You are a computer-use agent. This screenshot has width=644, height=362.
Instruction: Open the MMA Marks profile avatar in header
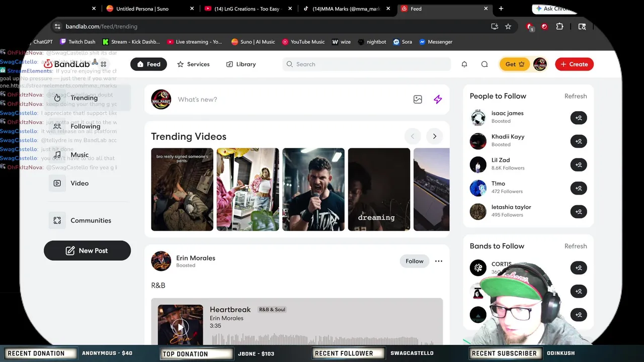click(x=540, y=64)
